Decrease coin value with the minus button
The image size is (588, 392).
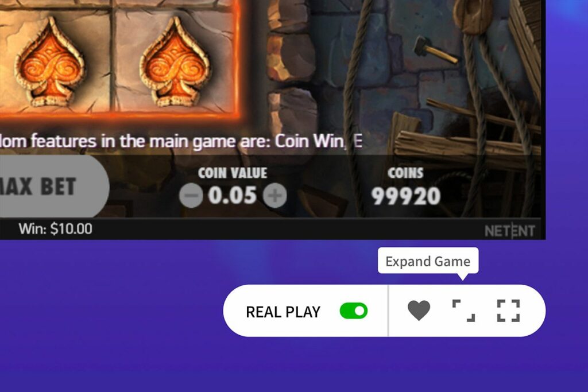pyautogui.click(x=191, y=196)
